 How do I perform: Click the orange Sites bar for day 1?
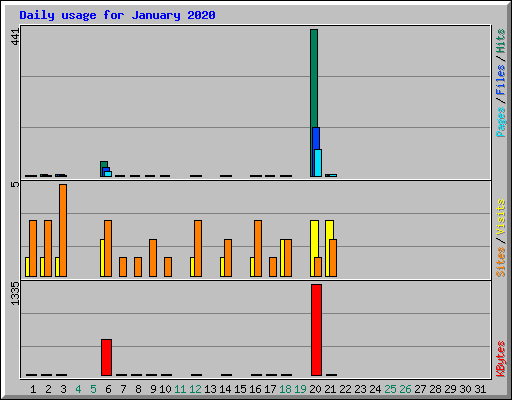(x=33, y=248)
